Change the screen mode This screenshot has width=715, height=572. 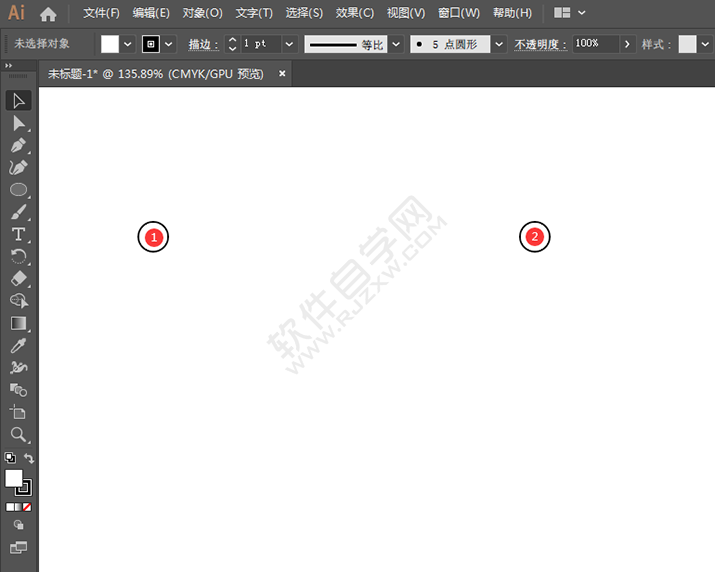click(18, 547)
